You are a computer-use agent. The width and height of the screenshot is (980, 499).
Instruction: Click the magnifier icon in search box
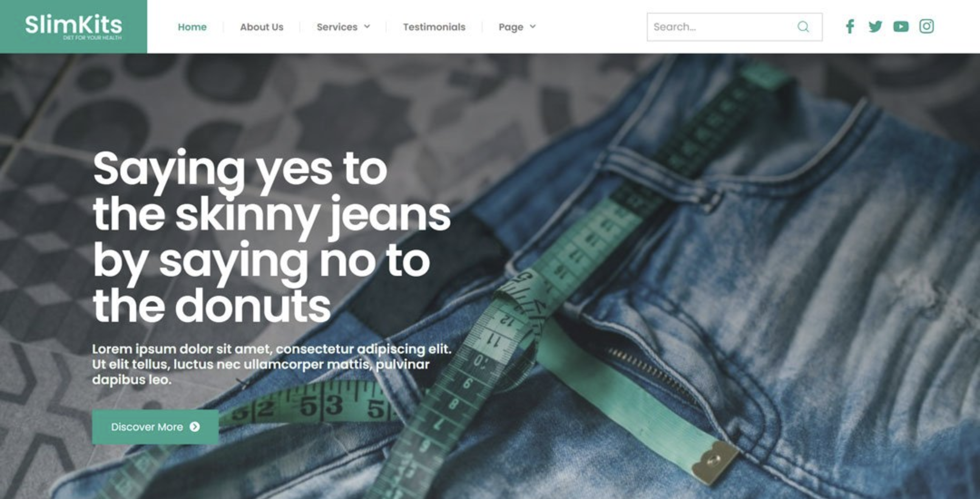pos(803,26)
